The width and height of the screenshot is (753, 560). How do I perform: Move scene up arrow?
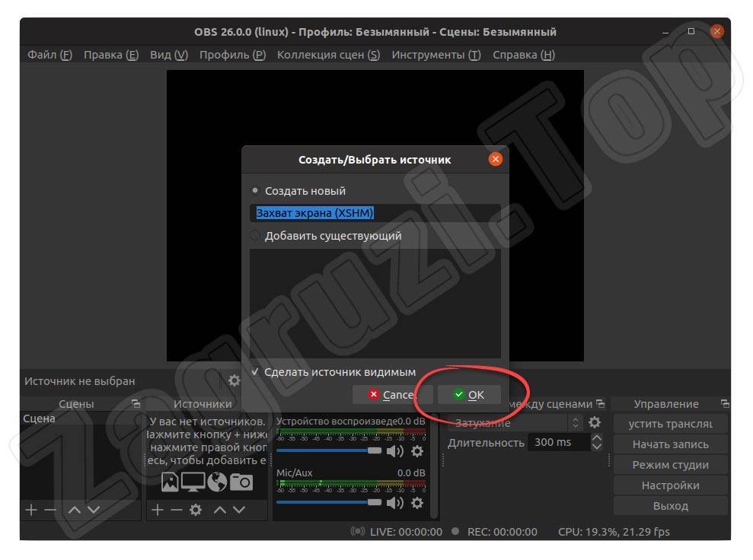(75, 510)
